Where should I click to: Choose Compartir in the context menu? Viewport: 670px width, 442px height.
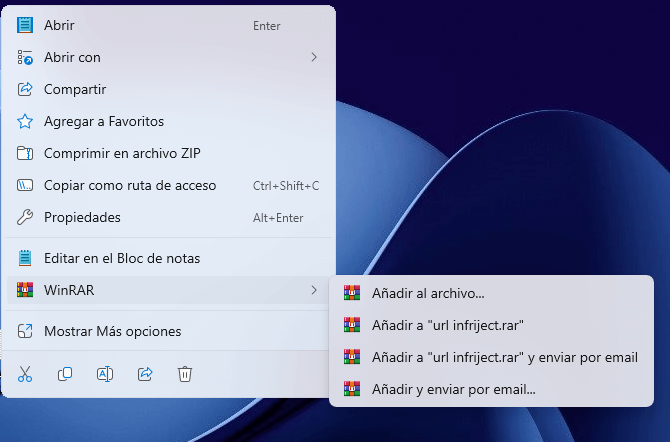tap(168, 89)
